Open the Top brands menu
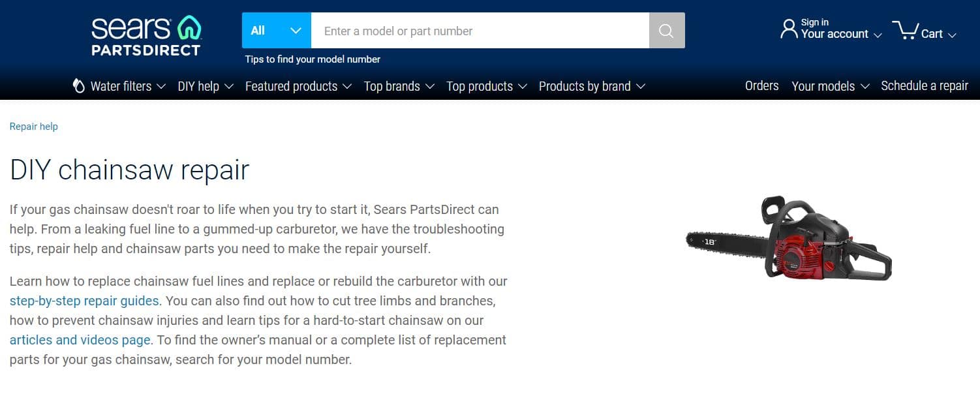Viewport: 980px width, 396px height. pyautogui.click(x=399, y=86)
